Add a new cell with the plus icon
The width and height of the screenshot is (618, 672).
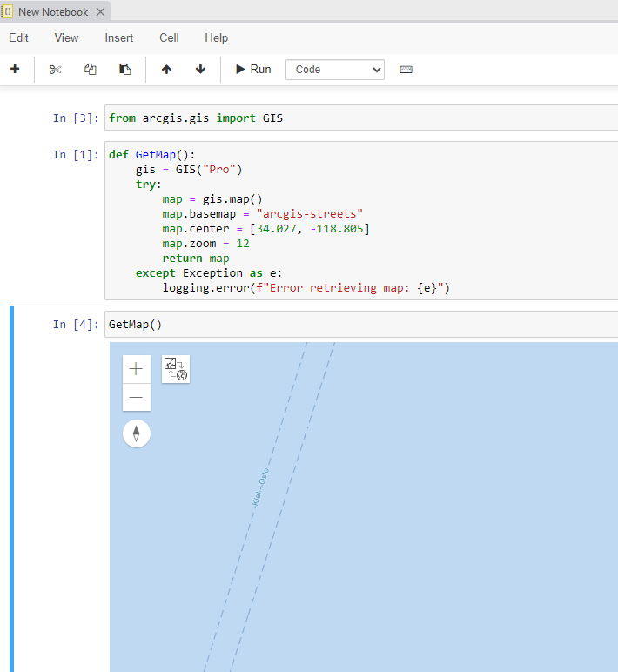coord(15,70)
